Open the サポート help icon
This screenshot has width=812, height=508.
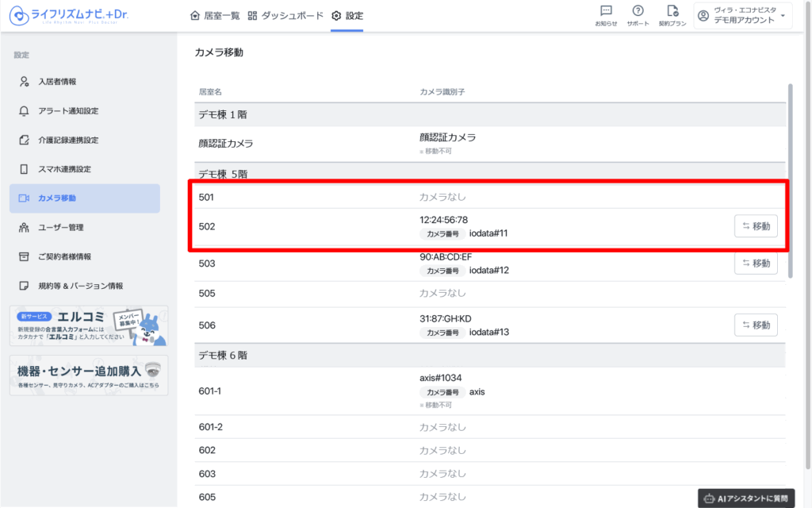638,15
